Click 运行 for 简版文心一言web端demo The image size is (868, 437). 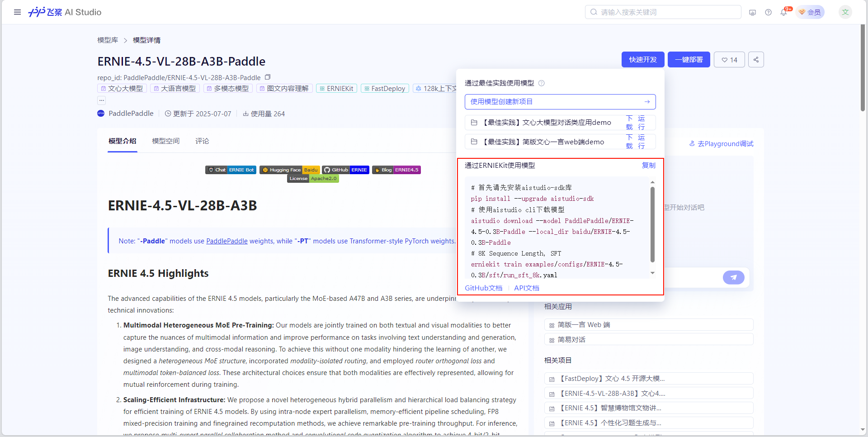tap(642, 142)
